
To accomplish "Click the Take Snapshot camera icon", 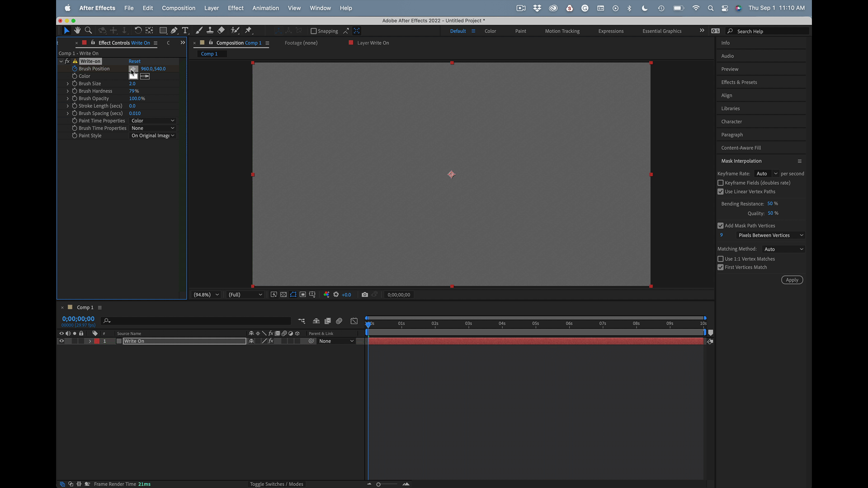I will 365,295.
